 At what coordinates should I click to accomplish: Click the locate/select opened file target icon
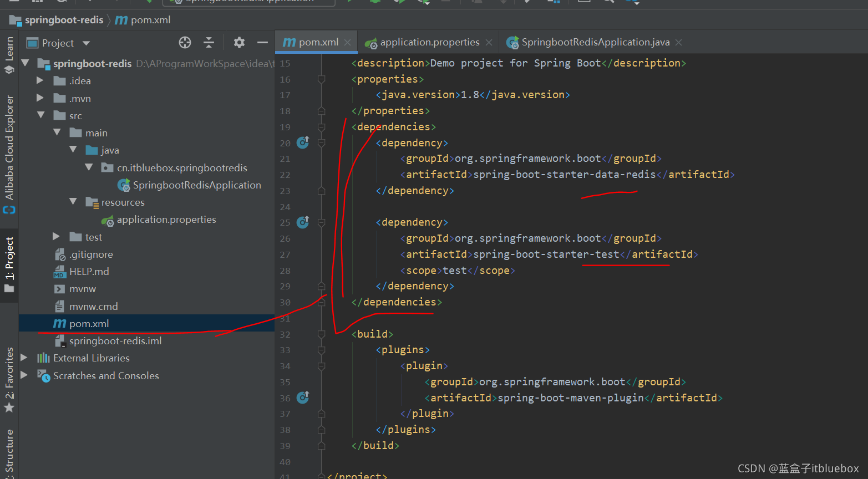(x=185, y=43)
